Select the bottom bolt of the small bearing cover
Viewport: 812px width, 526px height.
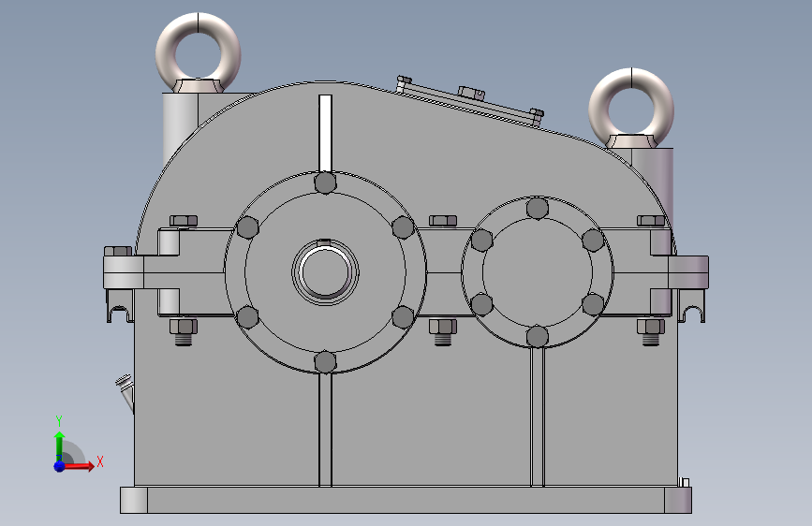pyautogui.click(x=537, y=337)
